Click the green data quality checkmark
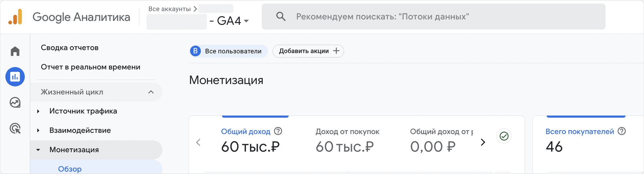Screen dimensions: 644x174 point(504,136)
